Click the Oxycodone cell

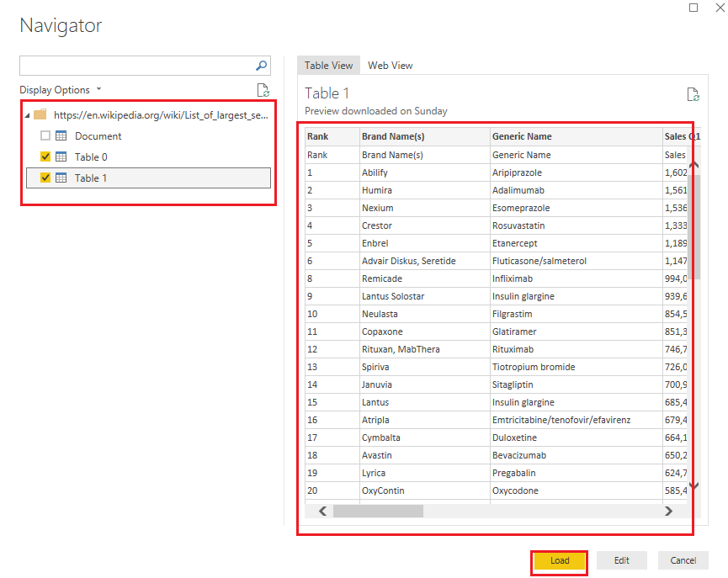pyautogui.click(x=577, y=491)
